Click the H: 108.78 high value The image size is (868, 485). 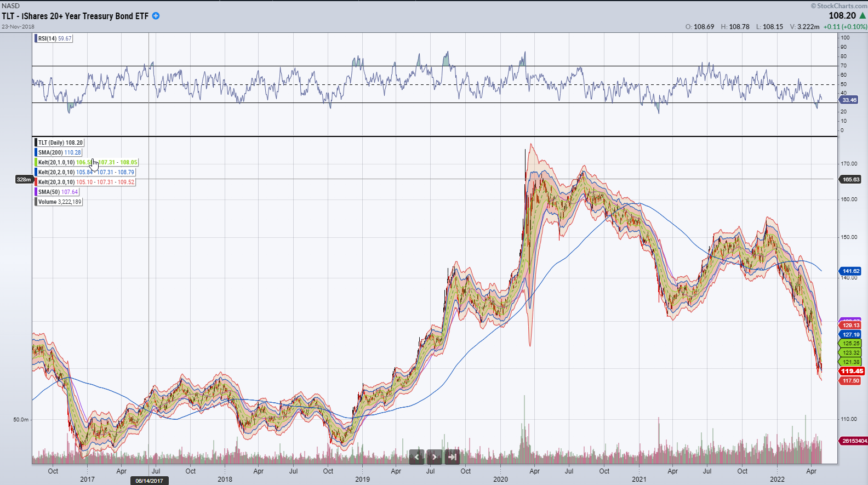click(735, 26)
